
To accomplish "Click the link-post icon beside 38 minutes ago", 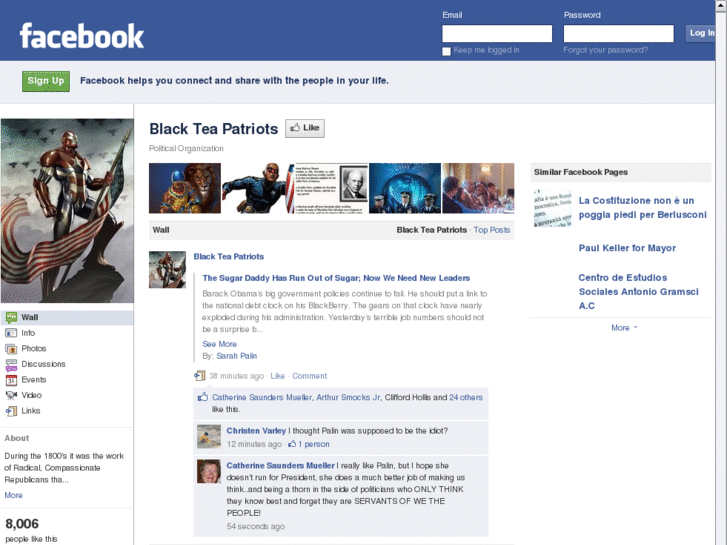I will (x=200, y=376).
